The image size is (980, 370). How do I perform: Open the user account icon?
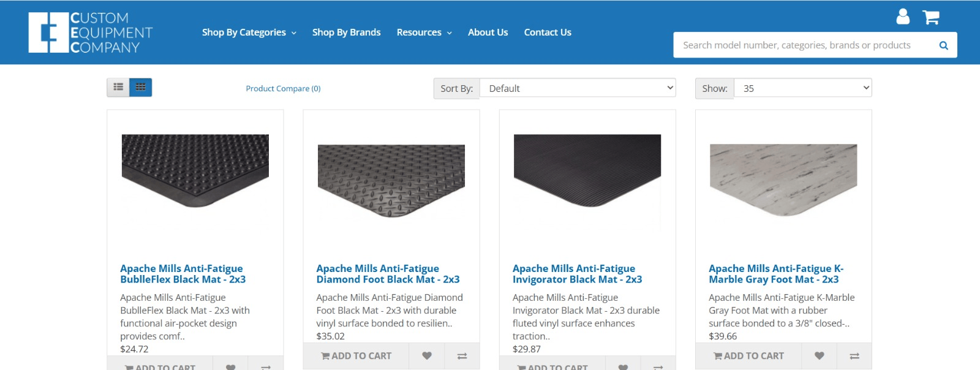(x=902, y=17)
